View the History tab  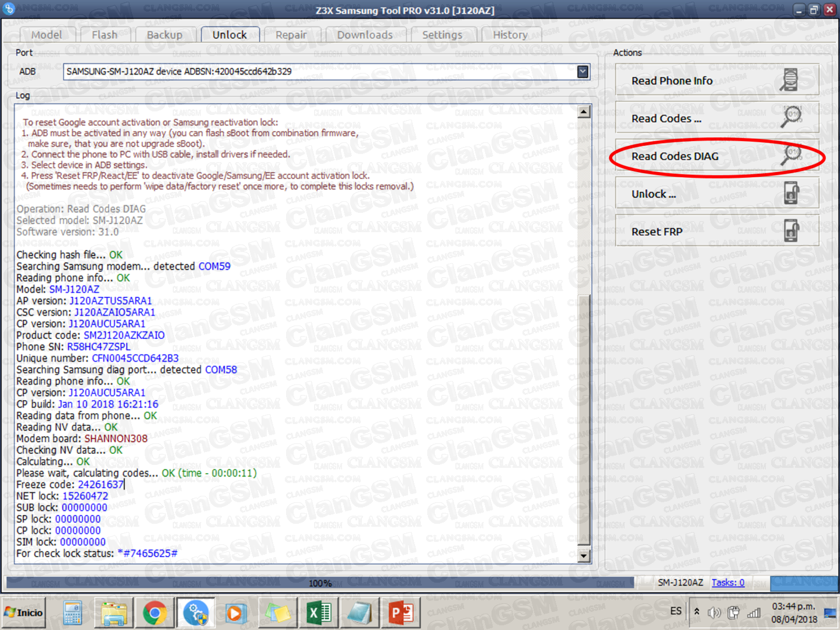pos(510,35)
